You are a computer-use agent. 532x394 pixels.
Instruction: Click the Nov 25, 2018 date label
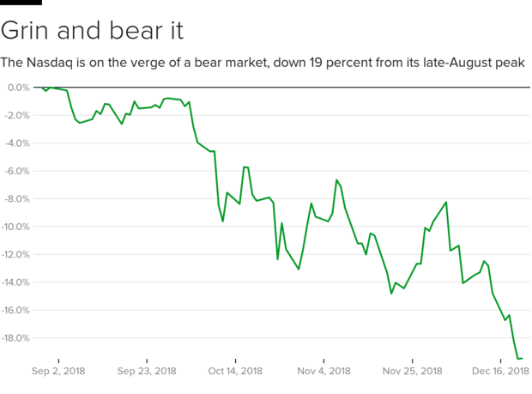[x=412, y=371]
